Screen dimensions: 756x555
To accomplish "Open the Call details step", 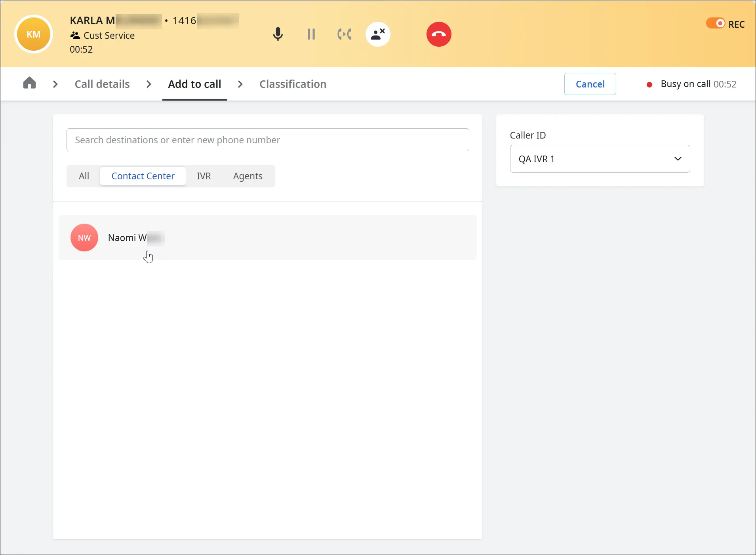I will pos(102,84).
